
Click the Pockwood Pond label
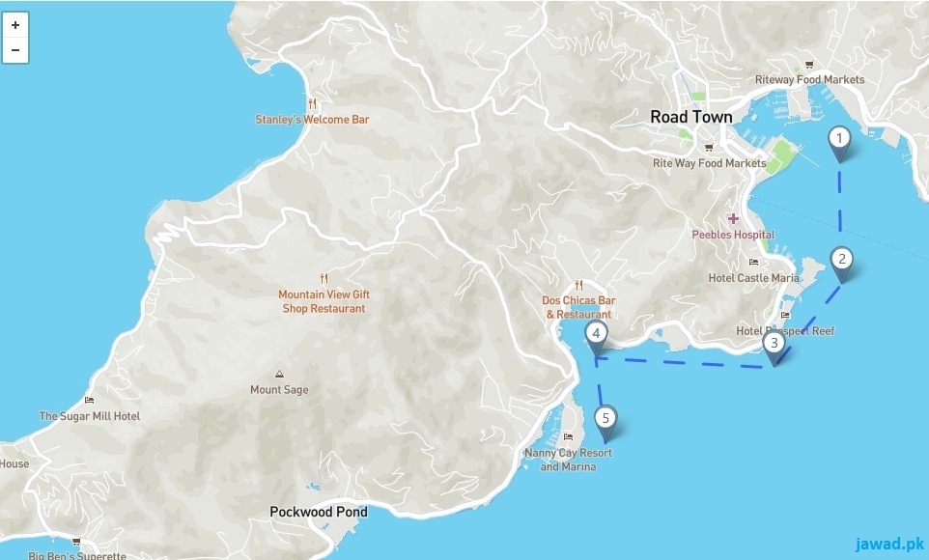pos(318,512)
